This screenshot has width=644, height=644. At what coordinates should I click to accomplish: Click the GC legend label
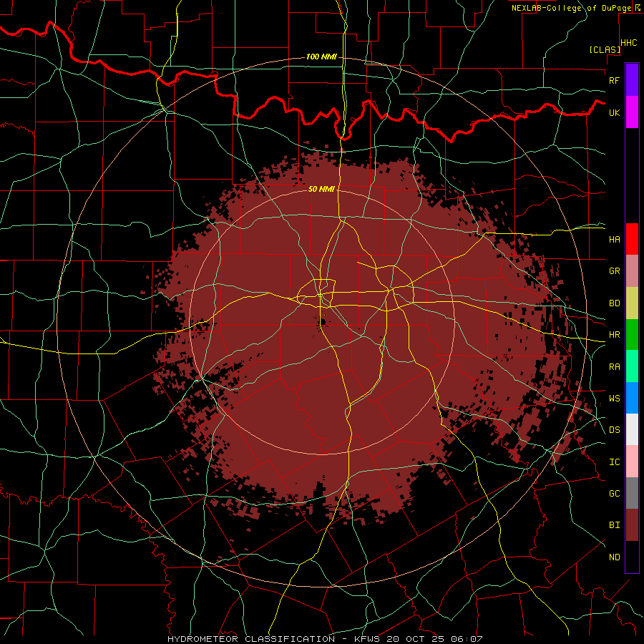click(x=614, y=493)
